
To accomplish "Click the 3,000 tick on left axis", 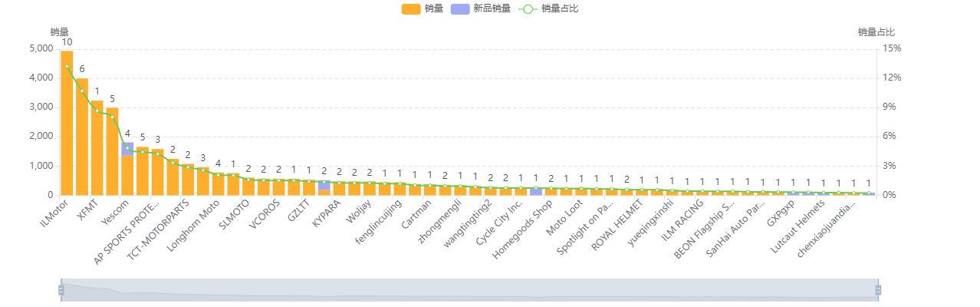I will click(x=41, y=107).
